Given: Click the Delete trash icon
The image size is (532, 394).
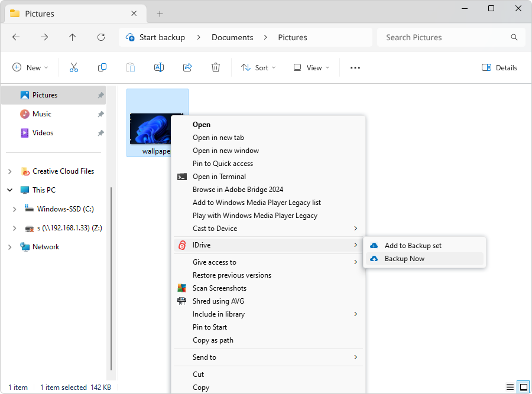Looking at the screenshot, I should point(216,68).
